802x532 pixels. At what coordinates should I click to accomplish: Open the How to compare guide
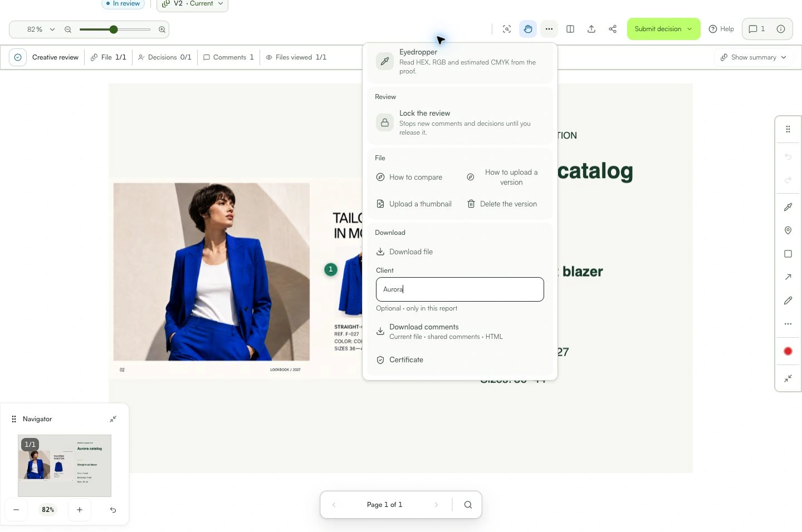[x=409, y=178]
